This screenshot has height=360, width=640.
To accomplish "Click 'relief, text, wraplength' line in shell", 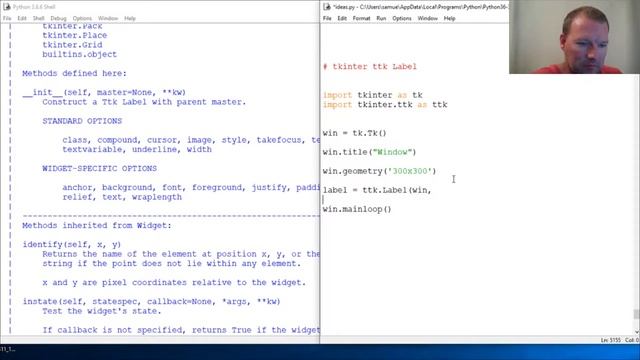I will pos(122,197).
